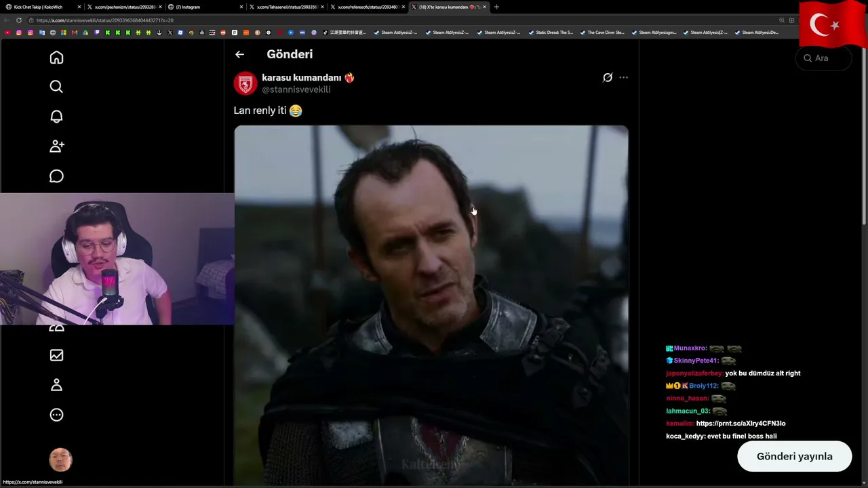Open Chat messages bubble icon in sidebar
Image resolution: width=868 pixels, height=488 pixels.
click(56, 176)
